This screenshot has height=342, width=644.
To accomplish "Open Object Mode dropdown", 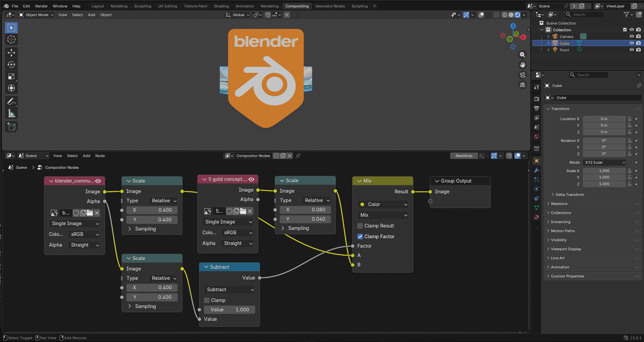I will click(x=36, y=15).
